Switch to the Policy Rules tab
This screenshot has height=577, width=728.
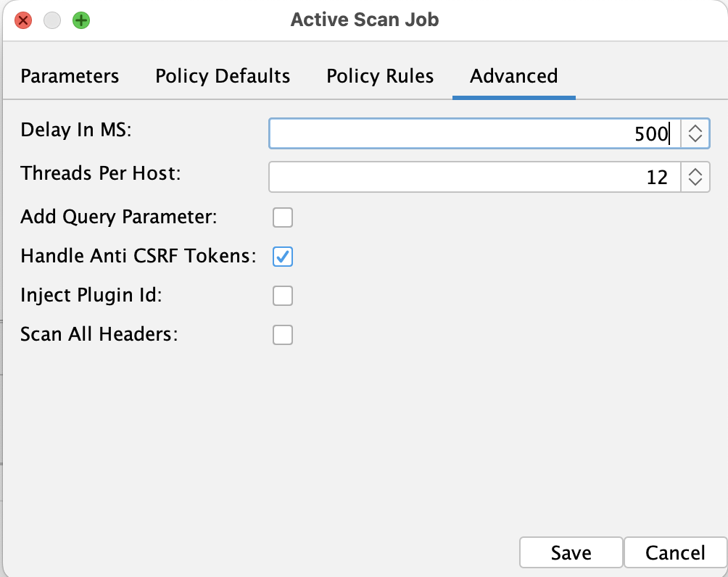click(x=379, y=76)
